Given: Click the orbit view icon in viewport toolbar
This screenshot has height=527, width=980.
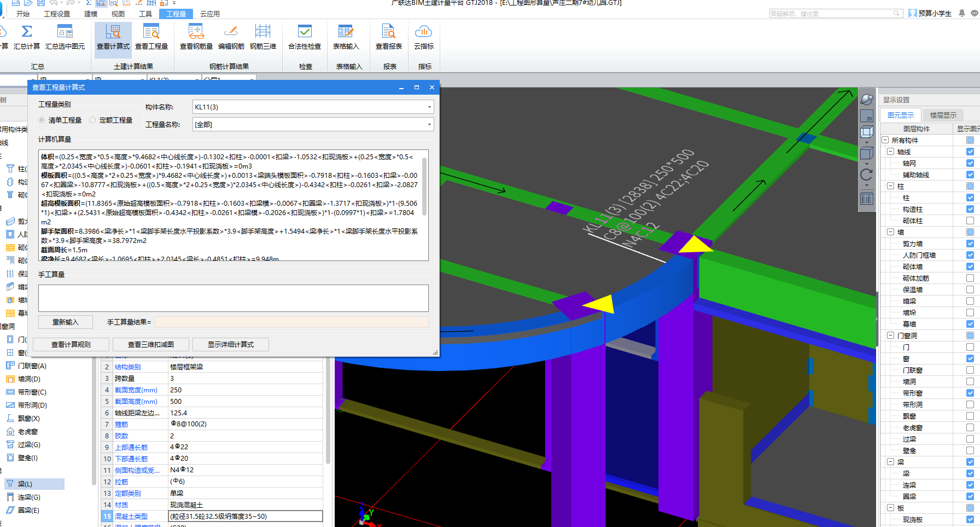Looking at the screenshot, I should coord(867,99).
